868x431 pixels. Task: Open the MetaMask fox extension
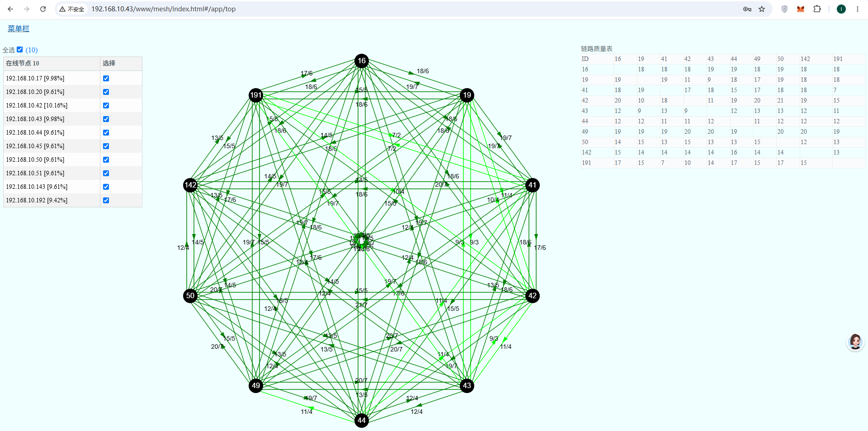coord(801,9)
